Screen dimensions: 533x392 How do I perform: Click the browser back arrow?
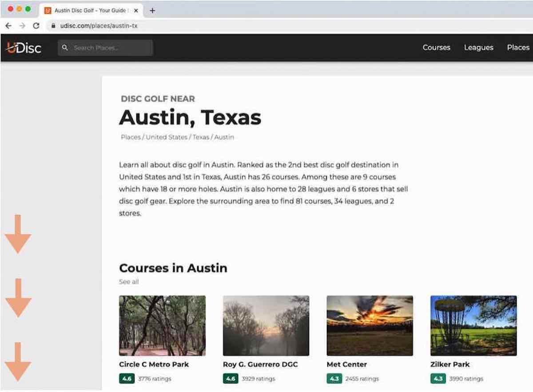tap(8, 26)
